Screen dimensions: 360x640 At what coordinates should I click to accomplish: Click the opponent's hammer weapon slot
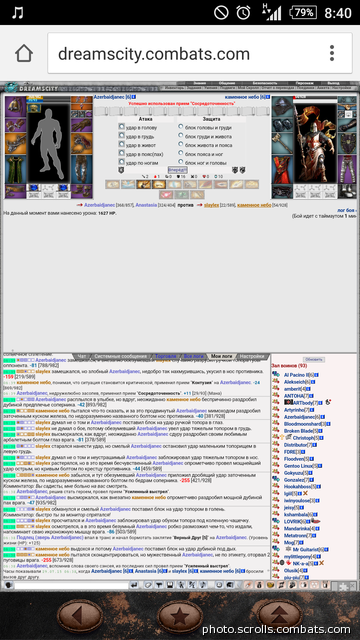coord(282,143)
